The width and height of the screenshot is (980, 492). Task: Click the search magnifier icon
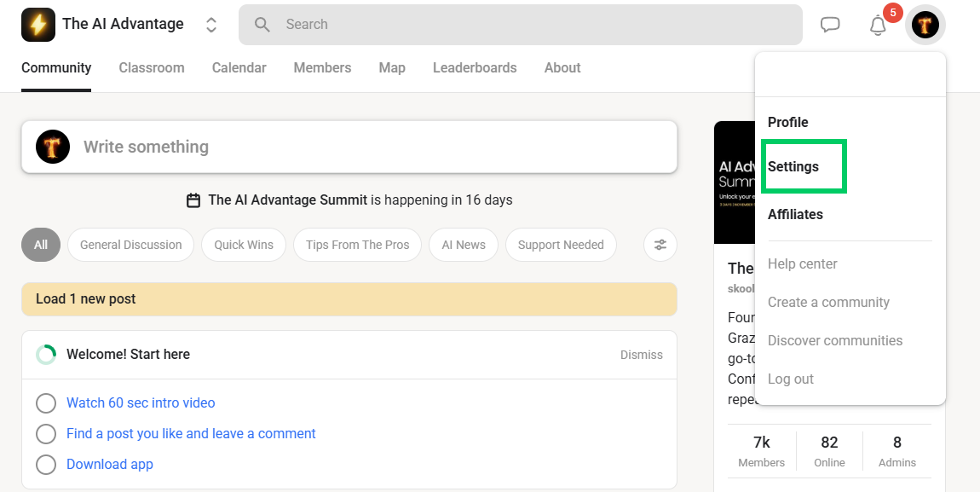262,25
